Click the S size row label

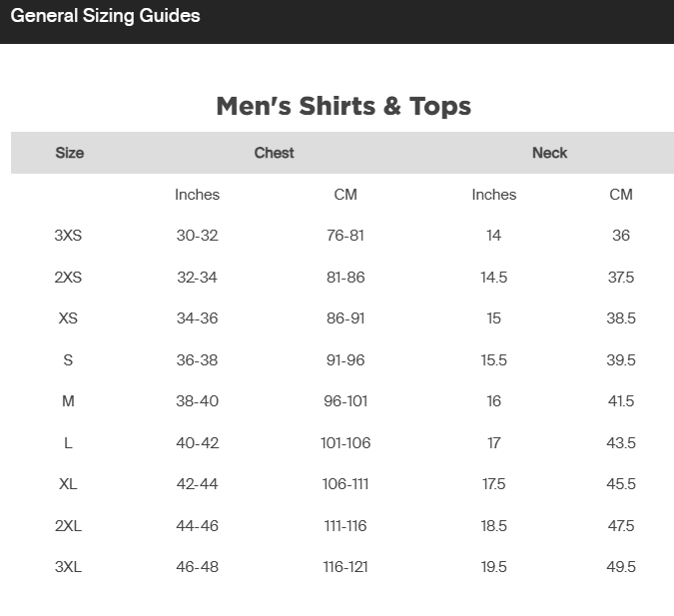pos(68,359)
